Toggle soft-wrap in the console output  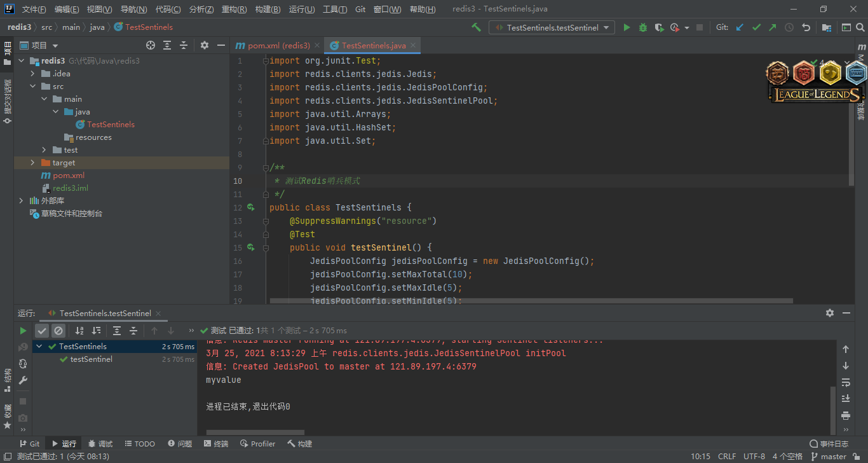tap(846, 382)
